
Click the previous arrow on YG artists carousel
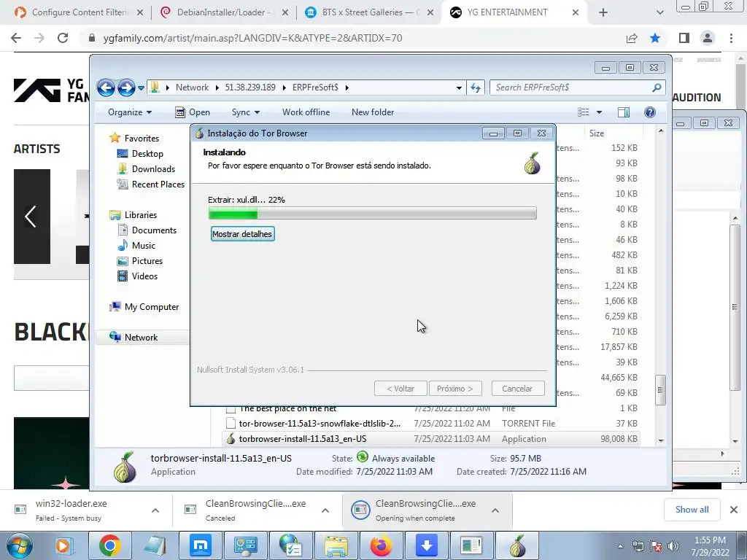point(31,217)
